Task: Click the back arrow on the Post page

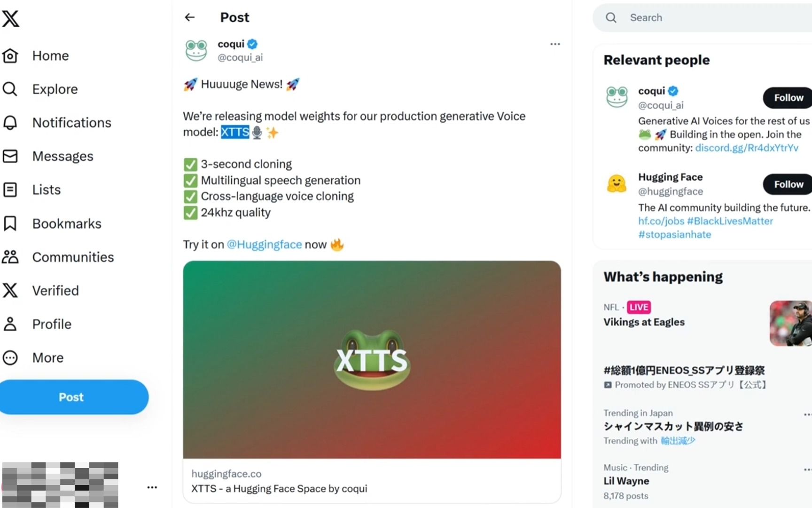Action: pyautogui.click(x=189, y=17)
